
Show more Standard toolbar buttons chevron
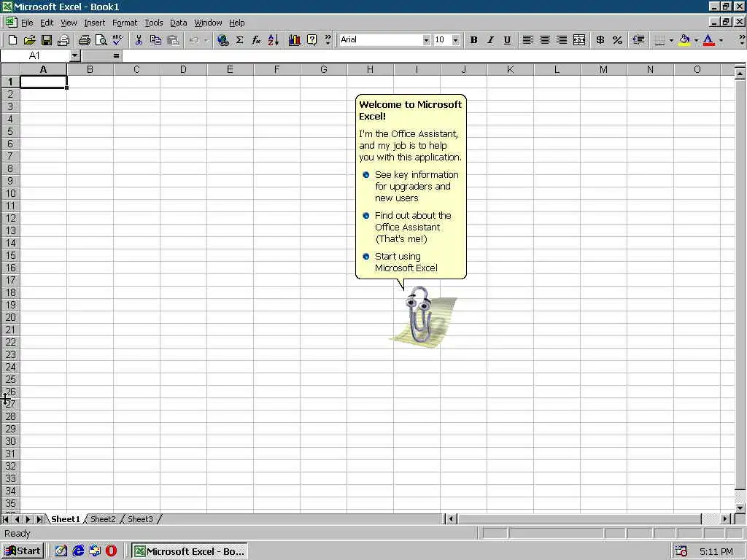(x=328, y=40)
